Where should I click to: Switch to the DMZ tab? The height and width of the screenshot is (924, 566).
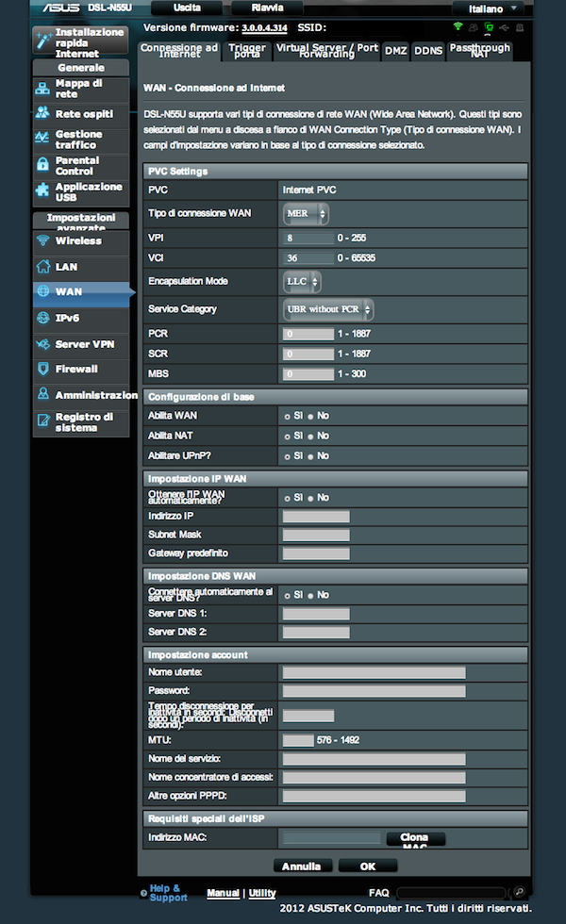pyautogui.click(x=395, y=51)
